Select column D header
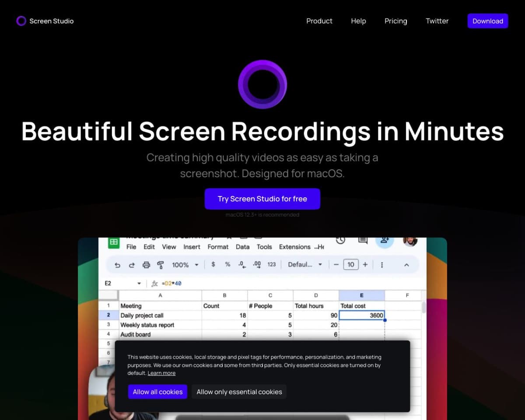 pos(316,295)
